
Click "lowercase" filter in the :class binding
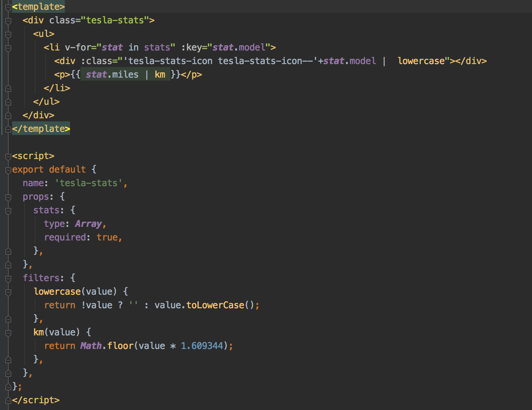click(x=421, y=61)
